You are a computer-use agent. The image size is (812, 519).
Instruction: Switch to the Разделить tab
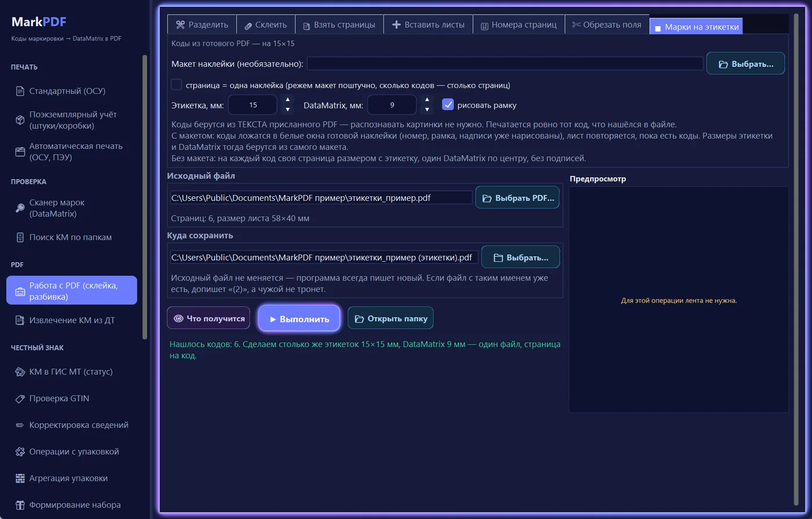202,25
